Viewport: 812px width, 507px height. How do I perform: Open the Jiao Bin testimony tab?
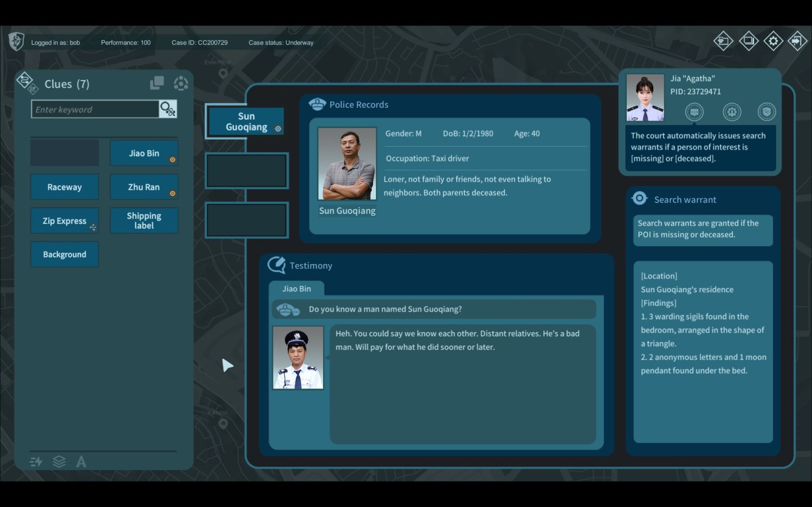(297, 289)
